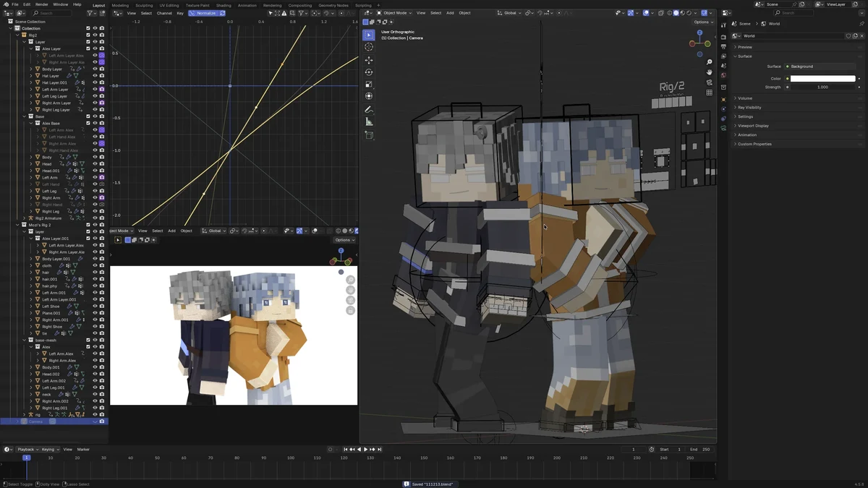Screen dimensions: 868x488
Task: Open the Channel menu in graph editor
Action: pos(164,13)
